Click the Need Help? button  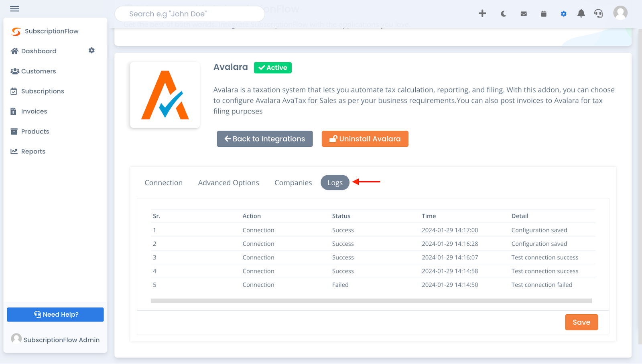pyautogui.click(x=55, y=314)
